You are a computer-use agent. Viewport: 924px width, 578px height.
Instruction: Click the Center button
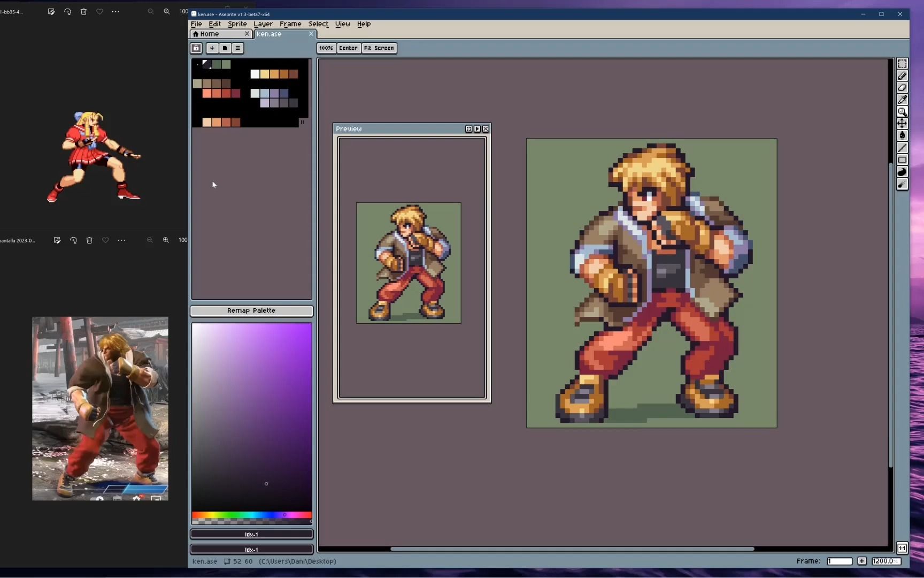pos(349,48)
